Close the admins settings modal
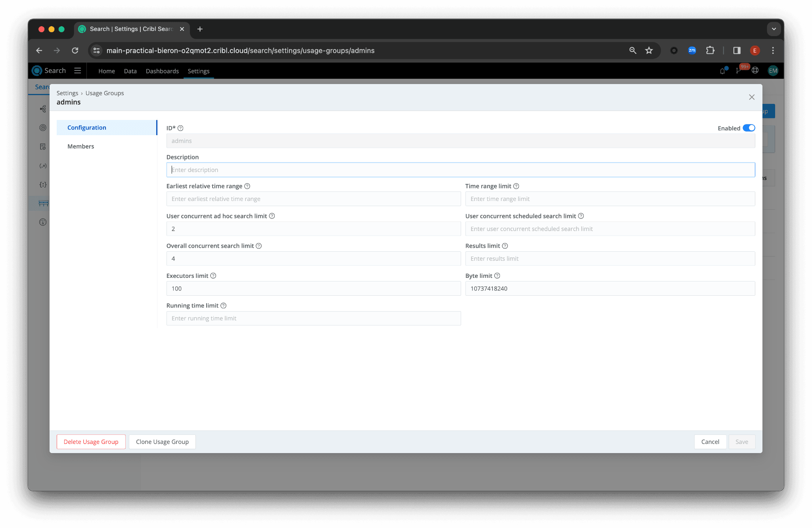 (x=751, y=97)
